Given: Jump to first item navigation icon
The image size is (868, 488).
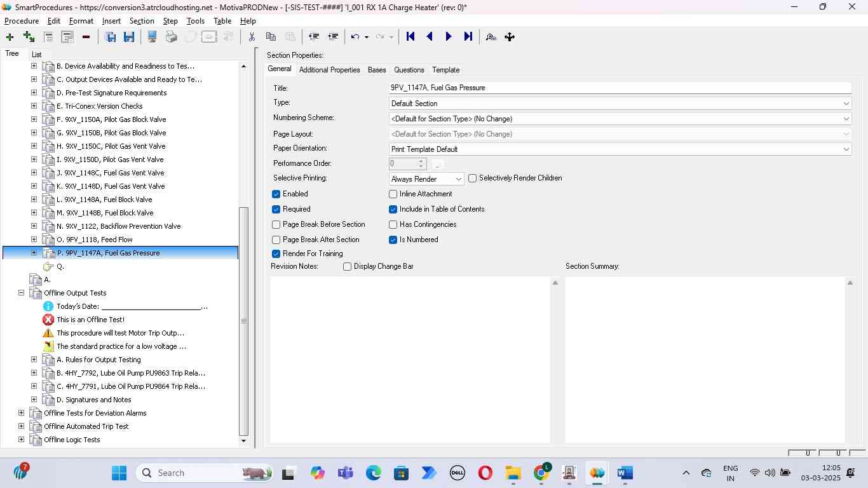Looking at the screenshot, I should pos(410,37).
